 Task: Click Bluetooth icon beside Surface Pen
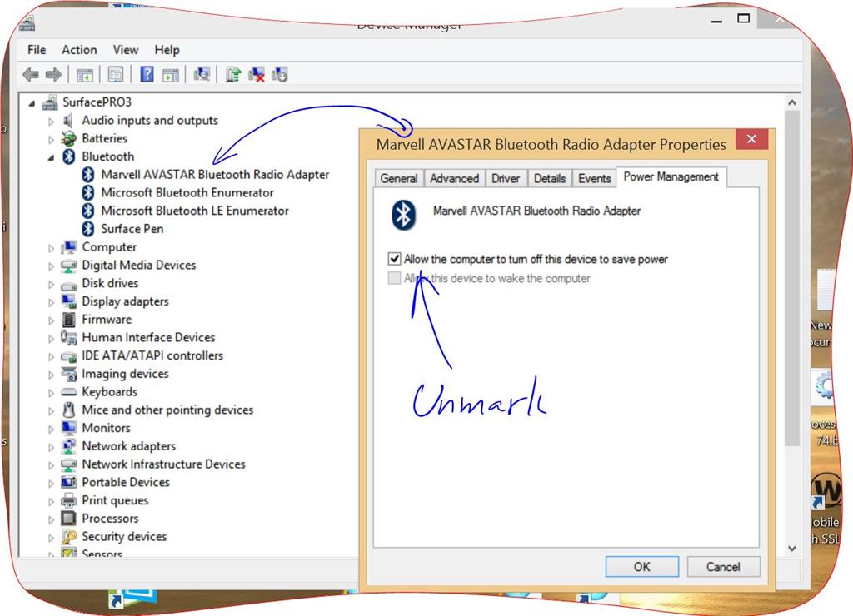coord(88,229)
